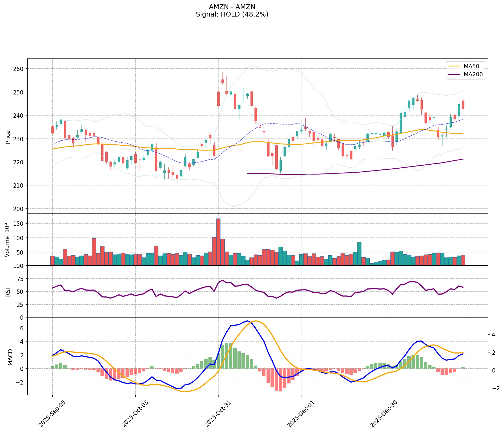Click the Signal: HOLD (48.2%) subtitle
Viewport: 504px width, 432px height.
click(232, 14)
